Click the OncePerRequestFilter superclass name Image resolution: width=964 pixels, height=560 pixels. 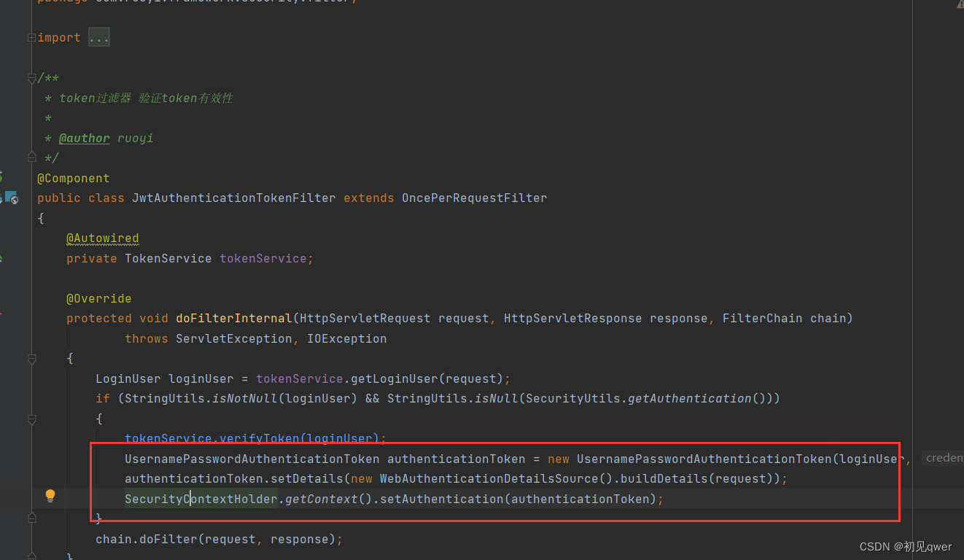(475, 198)
